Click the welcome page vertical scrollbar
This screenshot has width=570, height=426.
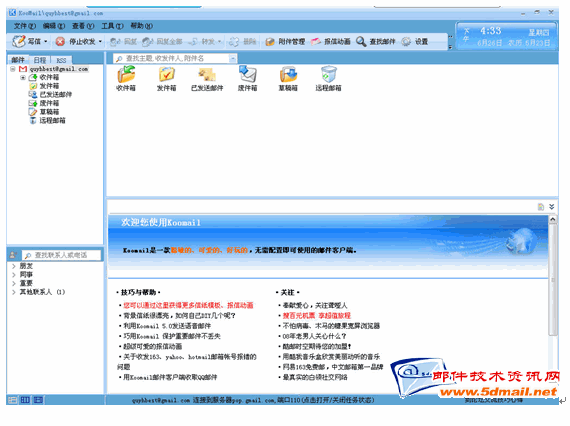tap(553, 280)
